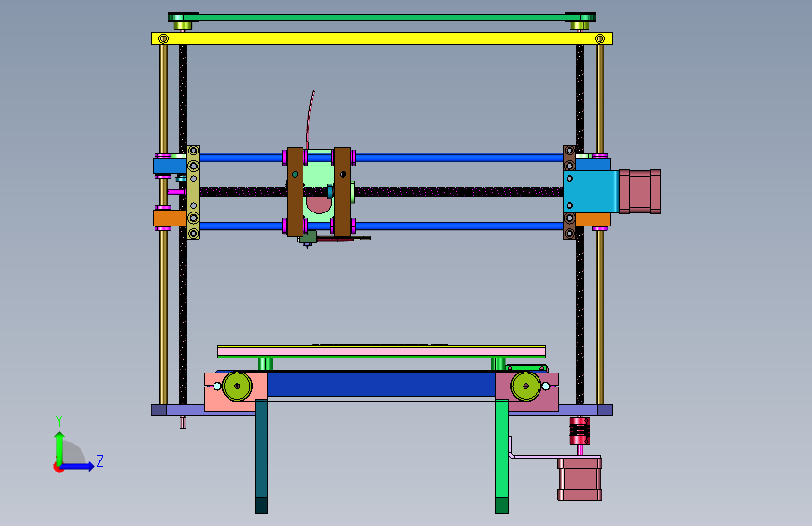Click the upper blue guide rod

tap(381, 157)
